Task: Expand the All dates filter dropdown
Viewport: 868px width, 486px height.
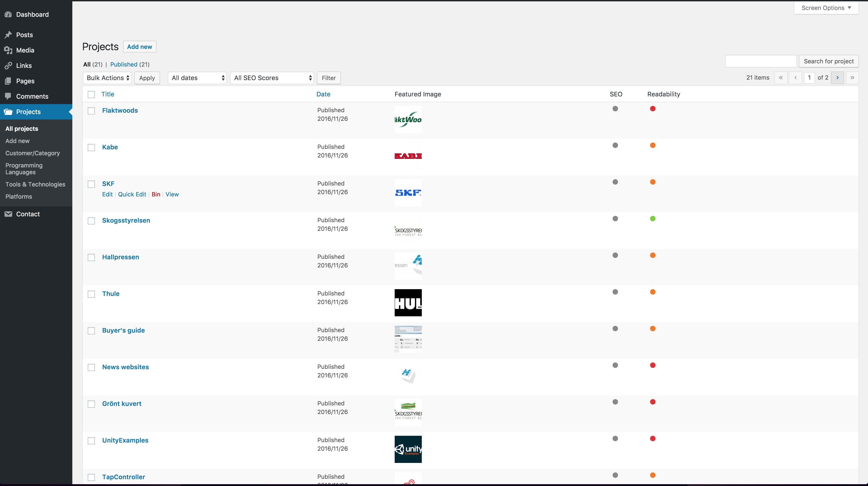Action: pos(198,78)
